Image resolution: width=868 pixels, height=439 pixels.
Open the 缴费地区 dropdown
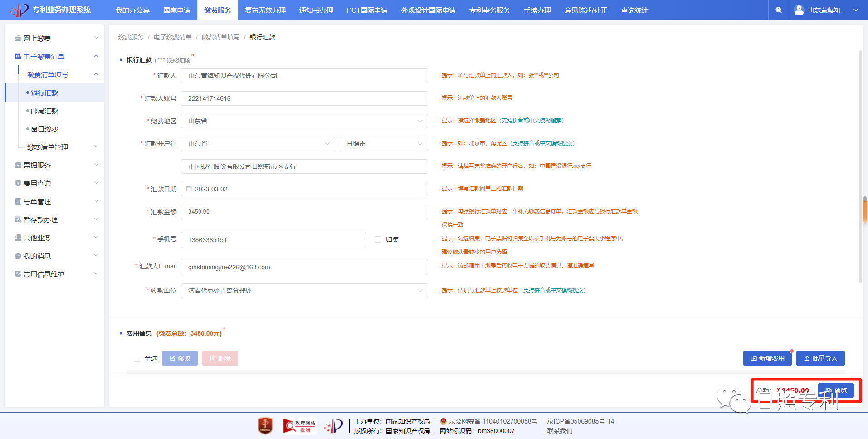point(304,121)
